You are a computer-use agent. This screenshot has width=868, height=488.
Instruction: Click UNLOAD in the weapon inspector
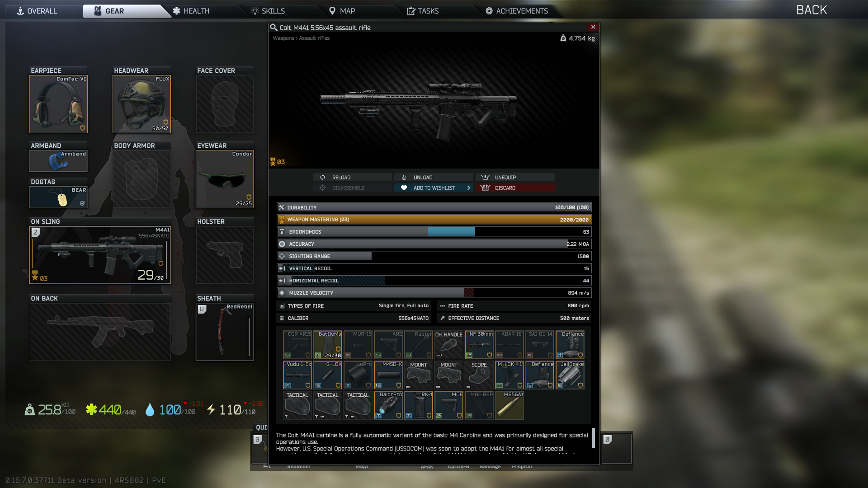[x=434, y=178]
